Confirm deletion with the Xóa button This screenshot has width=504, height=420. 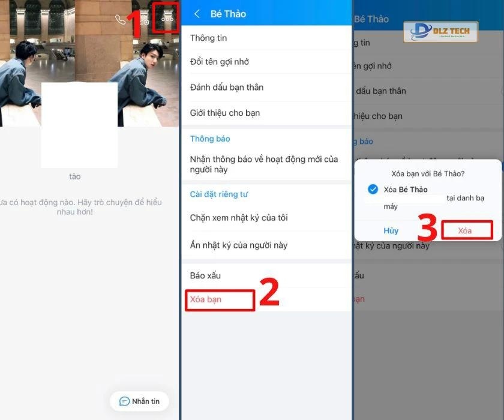(466, 230)
